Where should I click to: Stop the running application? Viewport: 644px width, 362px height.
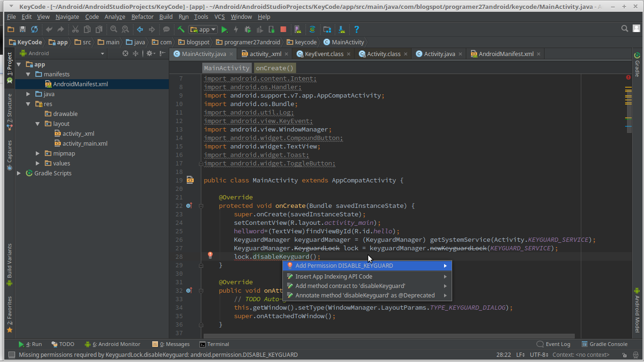pyautogui.click(x=283, y=29)
